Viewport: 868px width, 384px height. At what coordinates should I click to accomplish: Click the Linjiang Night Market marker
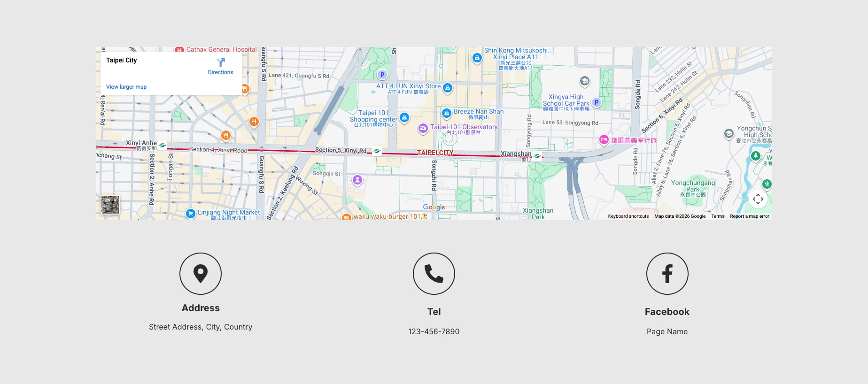point(190,214)
